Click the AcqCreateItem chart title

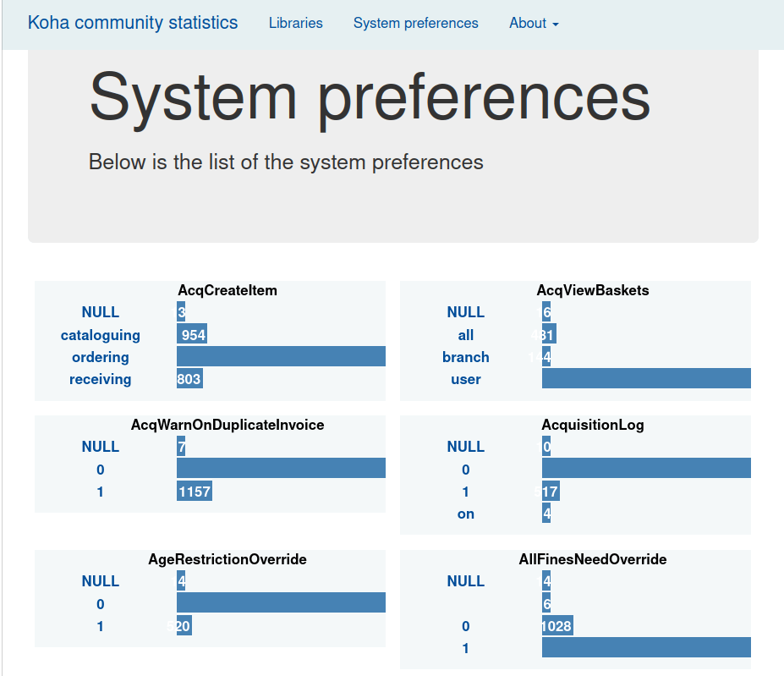click(228, 290)
